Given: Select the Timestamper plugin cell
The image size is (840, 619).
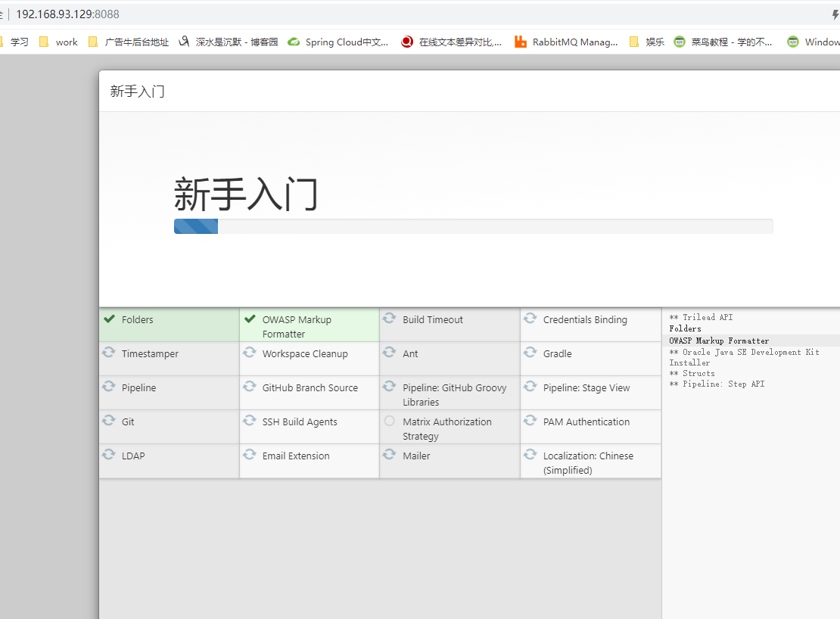Looking at the screenshot, I should (169, 357).
